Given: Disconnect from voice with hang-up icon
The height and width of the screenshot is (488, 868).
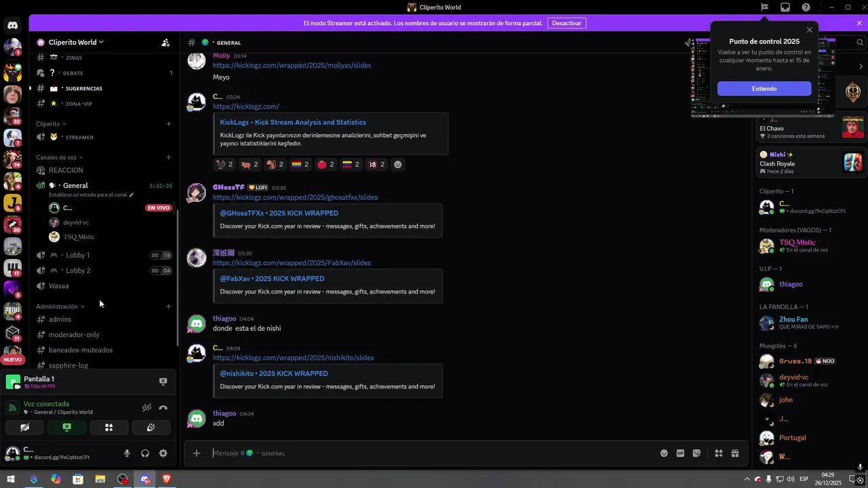Looking at the screenshot, I should [163, 407].
